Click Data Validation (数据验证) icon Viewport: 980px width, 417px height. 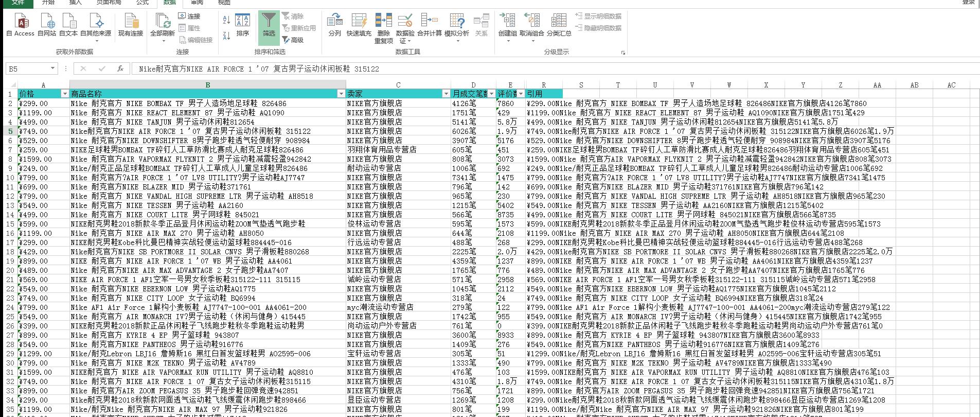405,22
